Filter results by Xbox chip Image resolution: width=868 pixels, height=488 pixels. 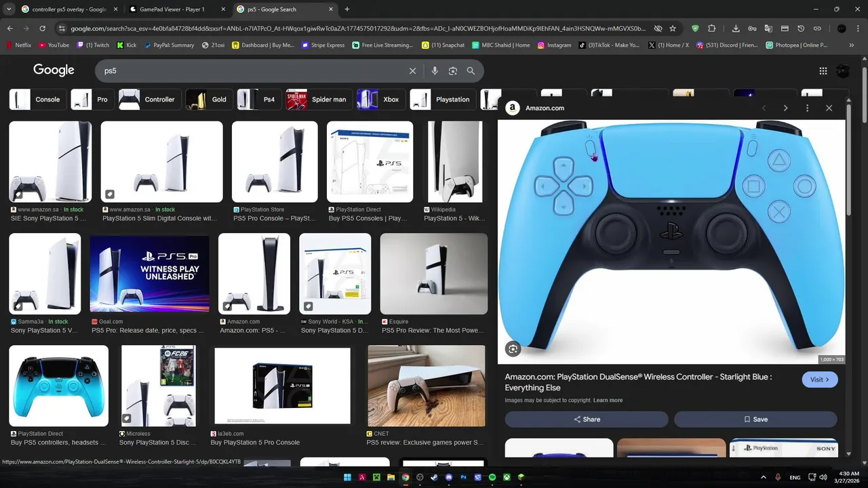[x=381, y=100]
